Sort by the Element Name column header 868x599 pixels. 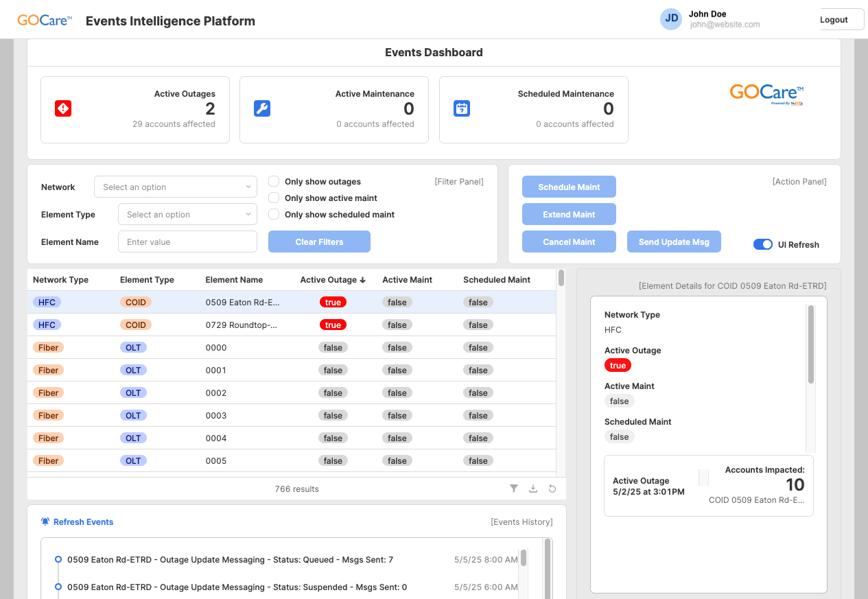[x=234, y=280]
